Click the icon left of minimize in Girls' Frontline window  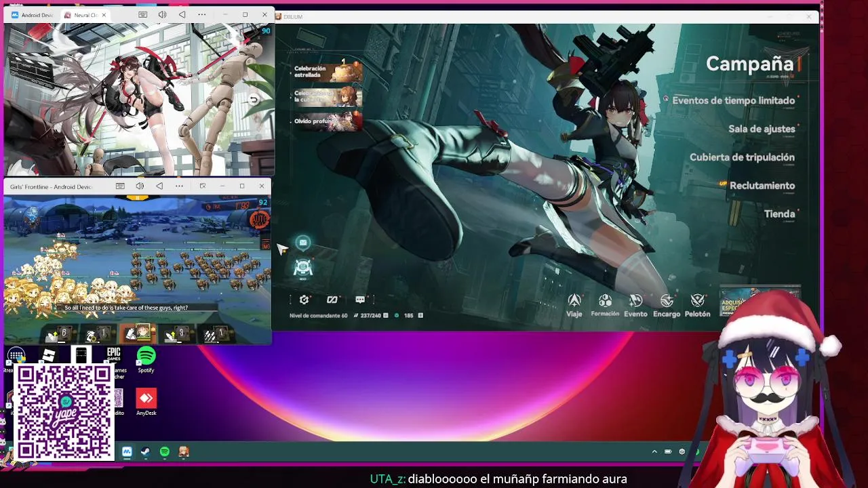point(202,186)
